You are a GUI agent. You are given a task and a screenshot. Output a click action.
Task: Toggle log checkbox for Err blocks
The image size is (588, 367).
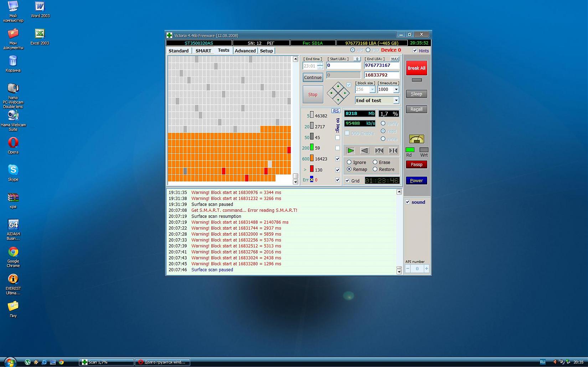[337, 180]
